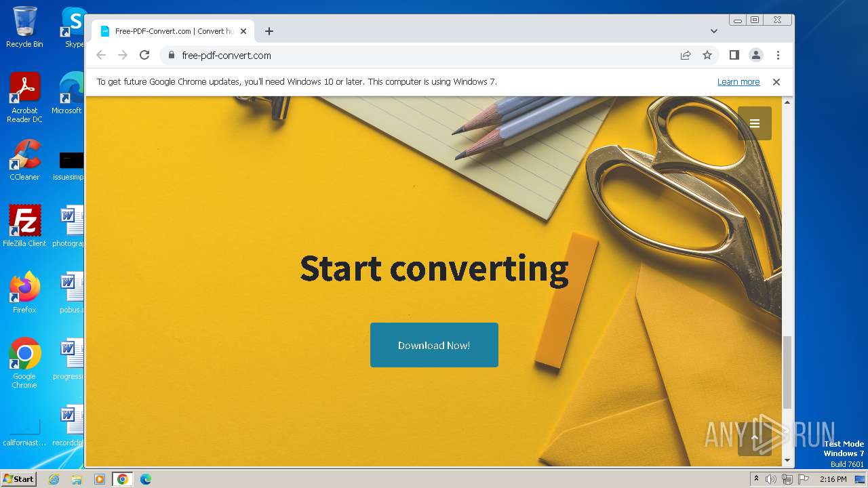Open Skype desktop shortcut
The width and height of the screenshot is (868, 488).
pos(73,27)
